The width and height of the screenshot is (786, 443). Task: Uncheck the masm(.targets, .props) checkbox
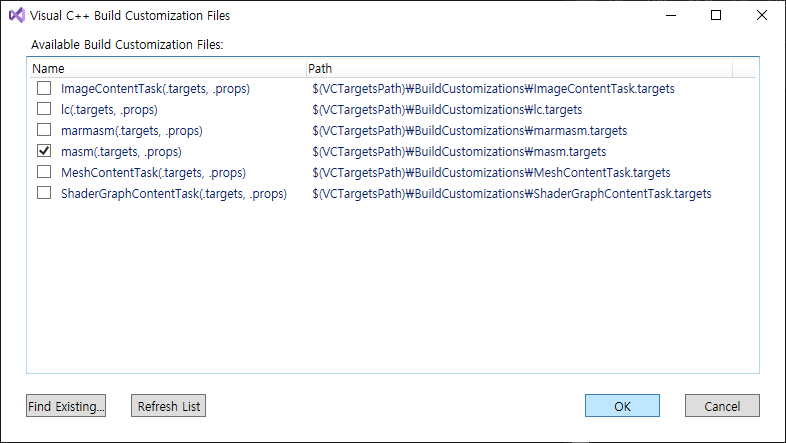coord(44,151)
